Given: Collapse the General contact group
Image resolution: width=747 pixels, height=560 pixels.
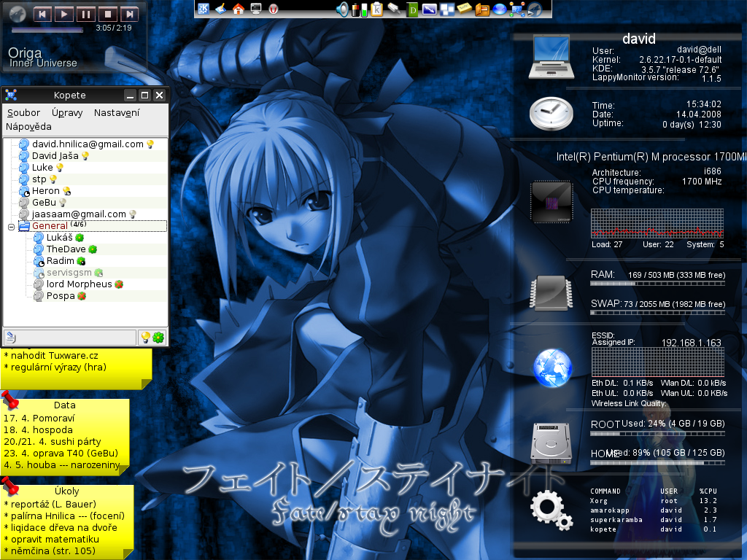Looking at the screenshot, I should (11, 227).
